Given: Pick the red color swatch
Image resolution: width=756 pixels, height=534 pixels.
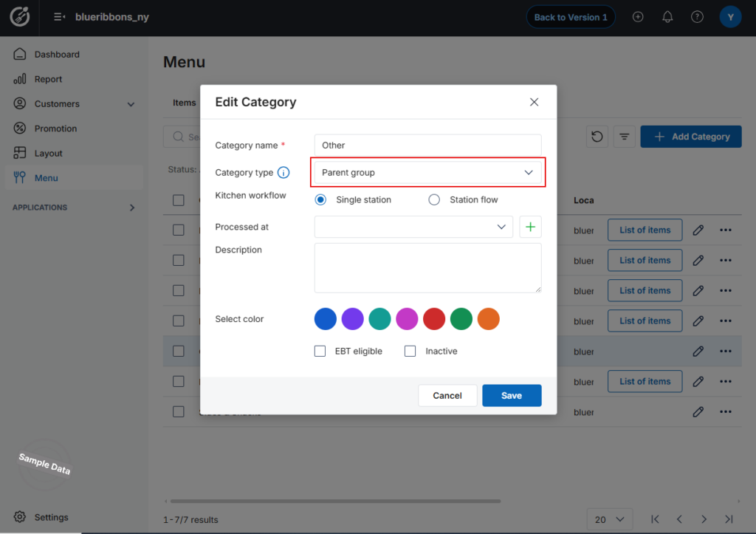Looking at the screenshot, I should (434, 319).
